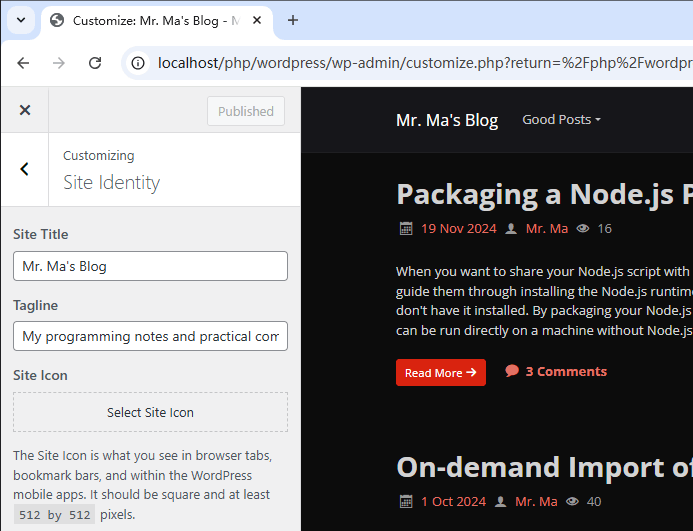Expand the Good Posts menu
The image size is (693, 531).
561,119
